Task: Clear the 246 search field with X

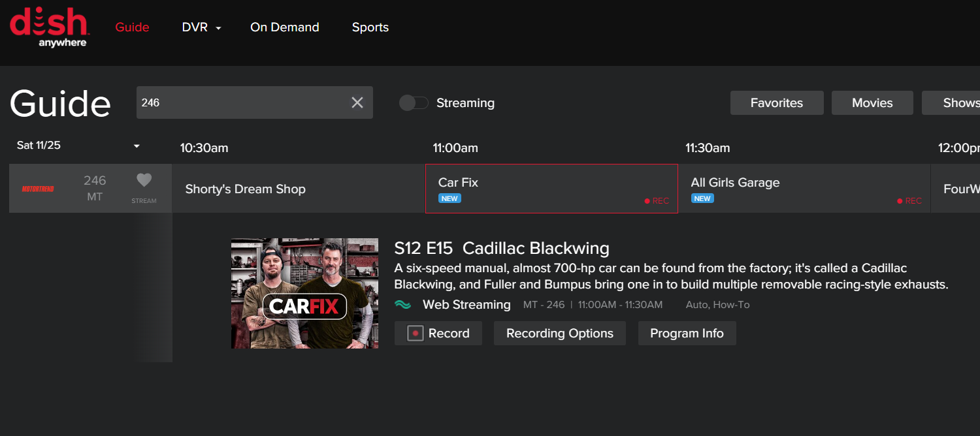Action: click(x=357, y=102)
